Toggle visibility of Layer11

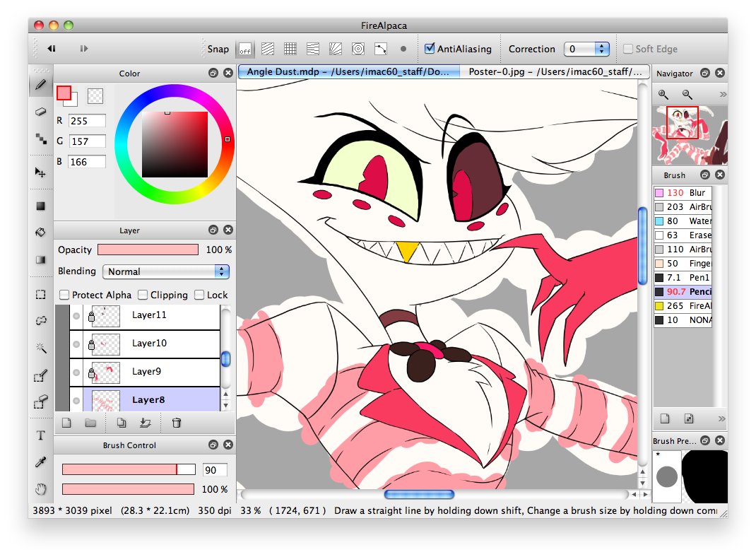coord(76,317)
